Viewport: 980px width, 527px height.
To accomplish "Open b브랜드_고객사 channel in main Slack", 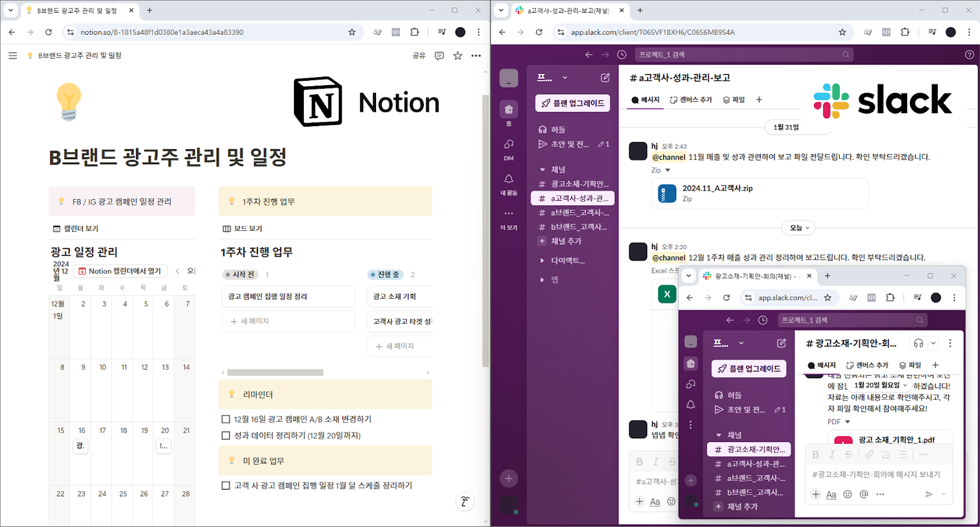I will [573, 227].
